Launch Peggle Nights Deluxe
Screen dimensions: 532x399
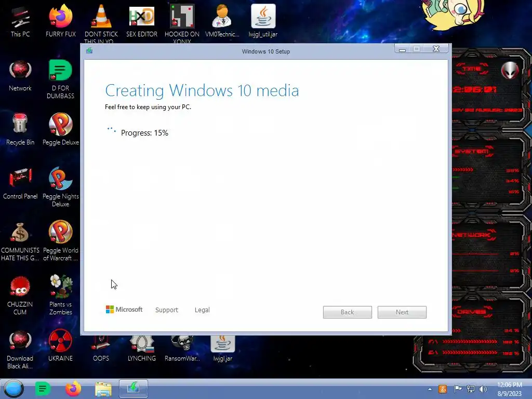click(60, 188)
